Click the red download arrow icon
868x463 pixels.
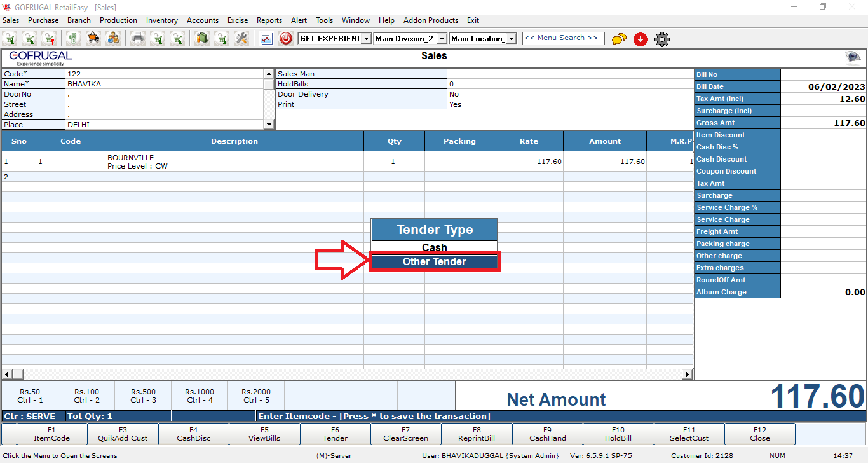(641, 39)
